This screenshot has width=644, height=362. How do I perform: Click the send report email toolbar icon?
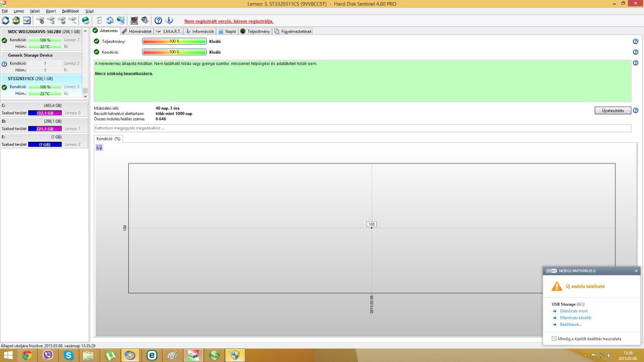click(x=110, y=21)
